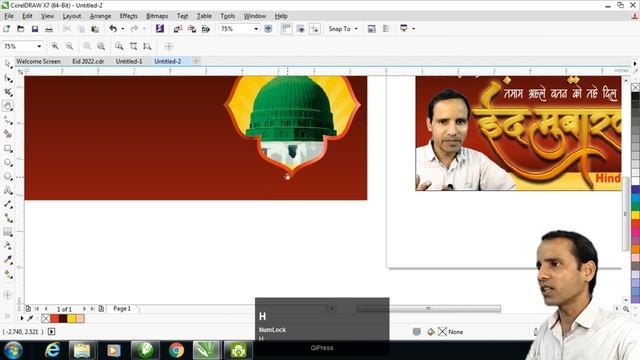Create a new document with New icon

pyautogui.click(x=6, y=29)
